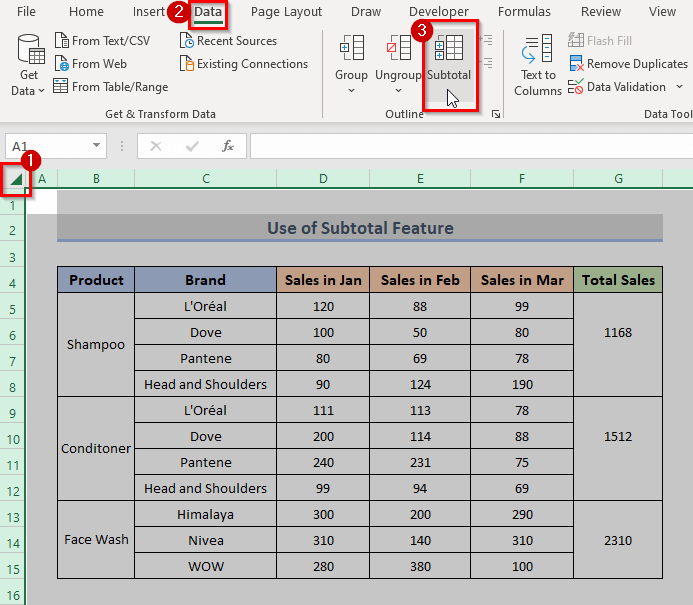Click the Total Sales cell 1168
Image resolution: width=693 pixels, height=605 pixels.
[618, 344]
